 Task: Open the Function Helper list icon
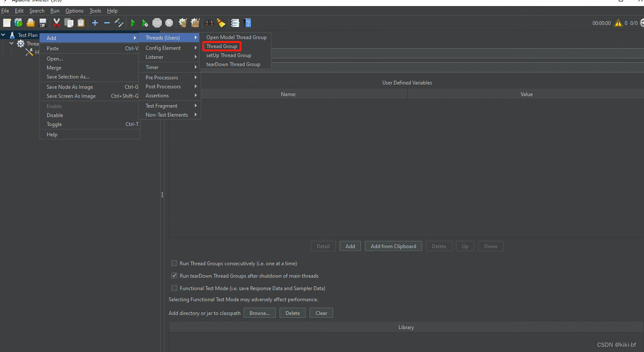tap(235, 23)
